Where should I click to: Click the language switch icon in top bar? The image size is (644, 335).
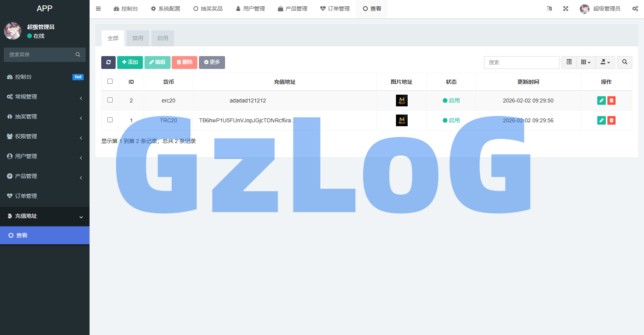point(549,9)
